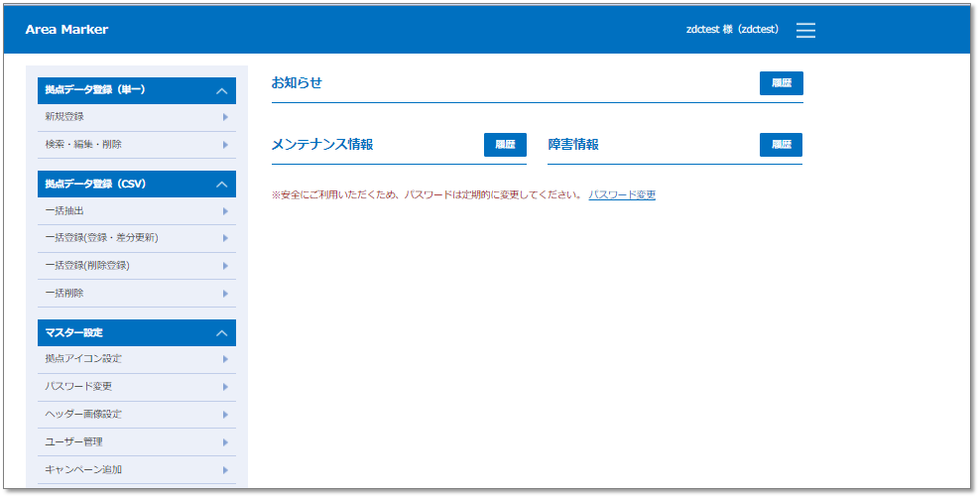Click arrow icon beside 一括登録(削除登録)
Viewport: 980px width, 498px height.
point(225,266)
